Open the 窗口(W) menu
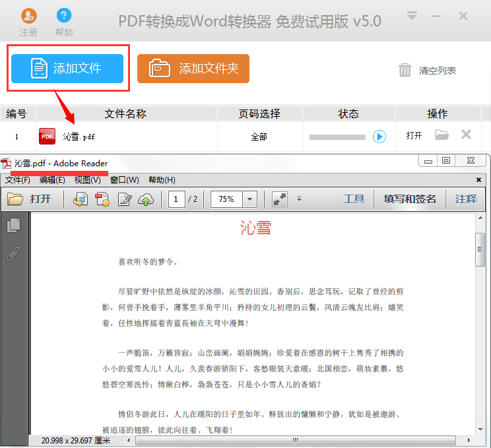491x448 pixels. point(124,180)
